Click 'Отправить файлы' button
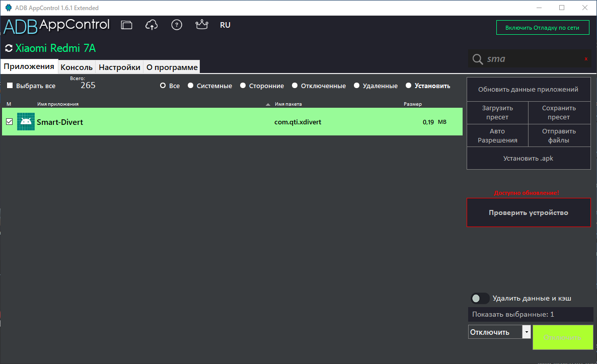Screen dimensions: 597x364 click(x=559, y=135)
